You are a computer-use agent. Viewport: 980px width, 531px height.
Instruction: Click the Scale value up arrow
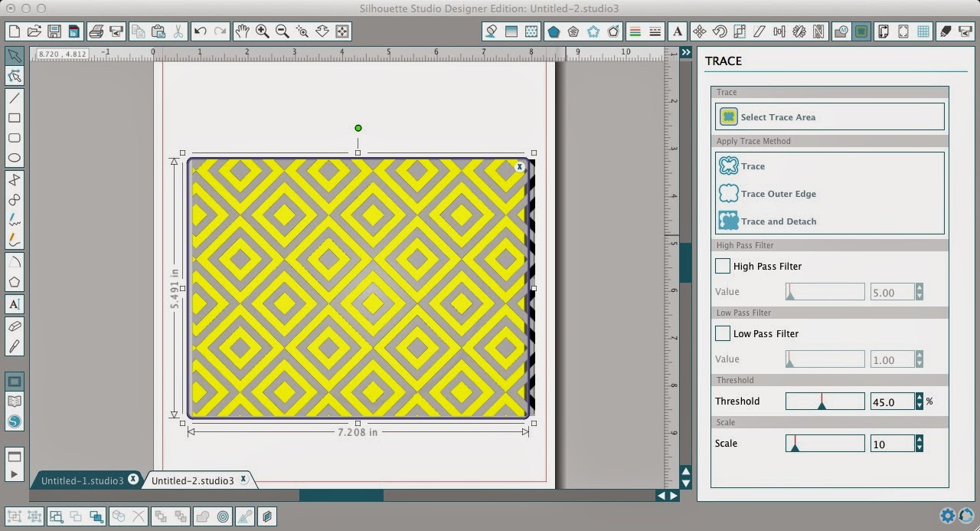tap(919, 440)
